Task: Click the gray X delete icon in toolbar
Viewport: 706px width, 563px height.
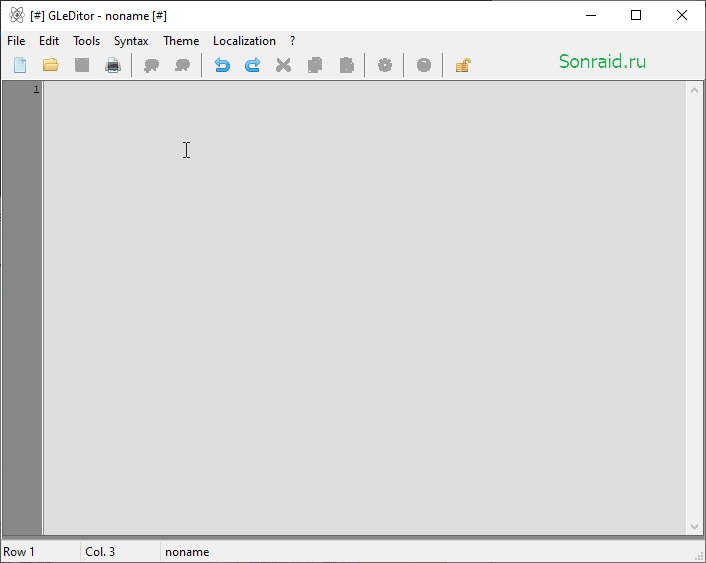Action: pyautogui.click(x=283, y=65)
